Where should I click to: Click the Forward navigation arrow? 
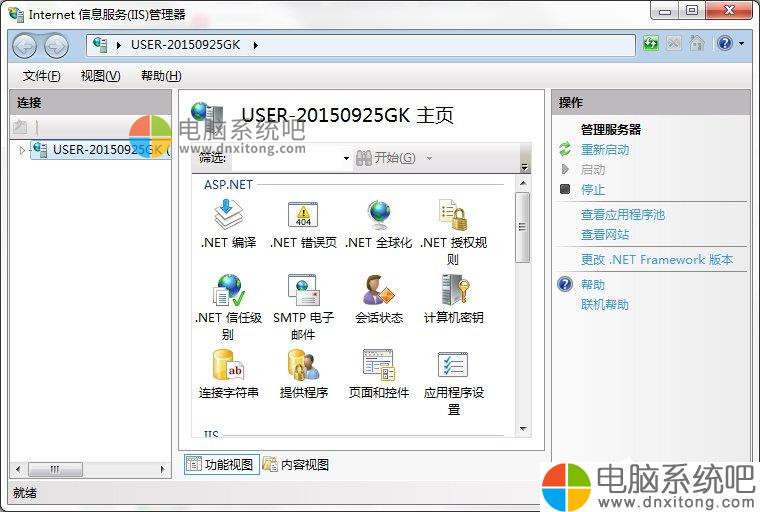pyautogui.click(x=57, y=47)
